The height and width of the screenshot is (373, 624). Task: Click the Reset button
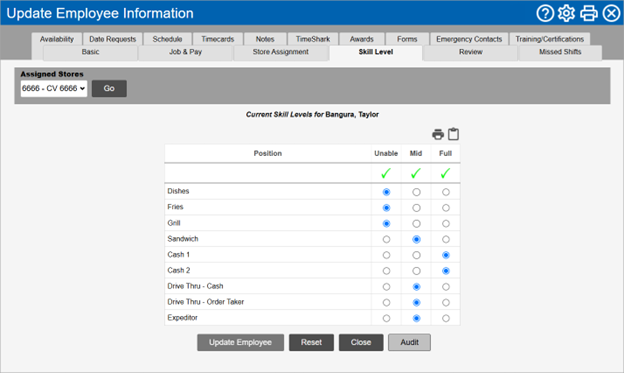[x=311, y=342]
